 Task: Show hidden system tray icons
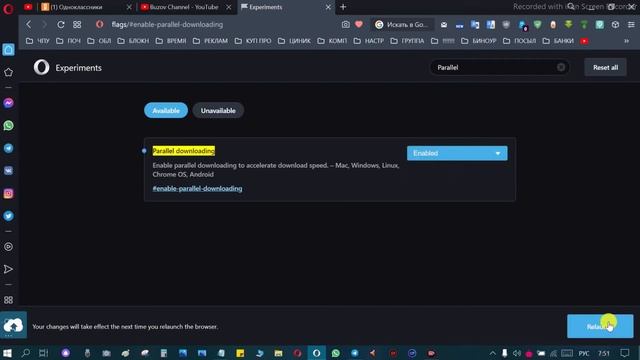[493, 353]
